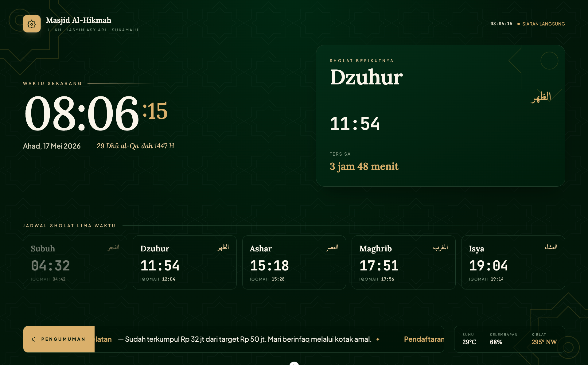Open the Isya prayer card
The image size is (588, 365).
[x=513, y=262]
